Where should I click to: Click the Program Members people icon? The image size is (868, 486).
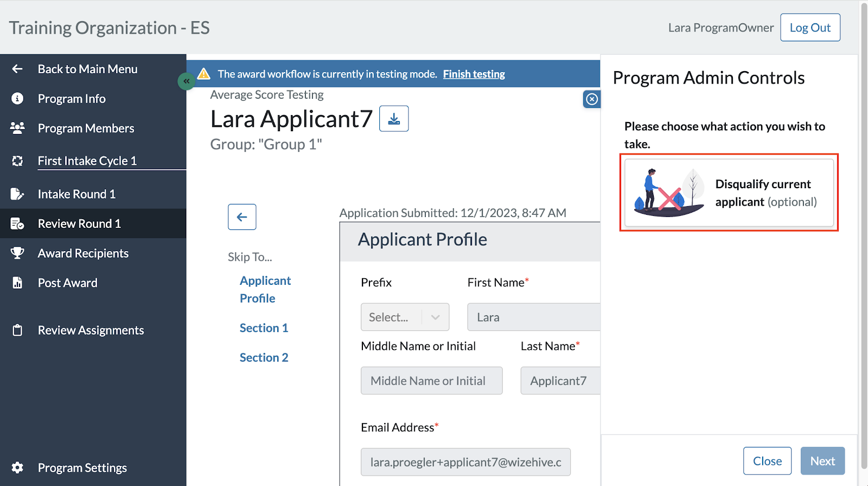tap(17, 129)
